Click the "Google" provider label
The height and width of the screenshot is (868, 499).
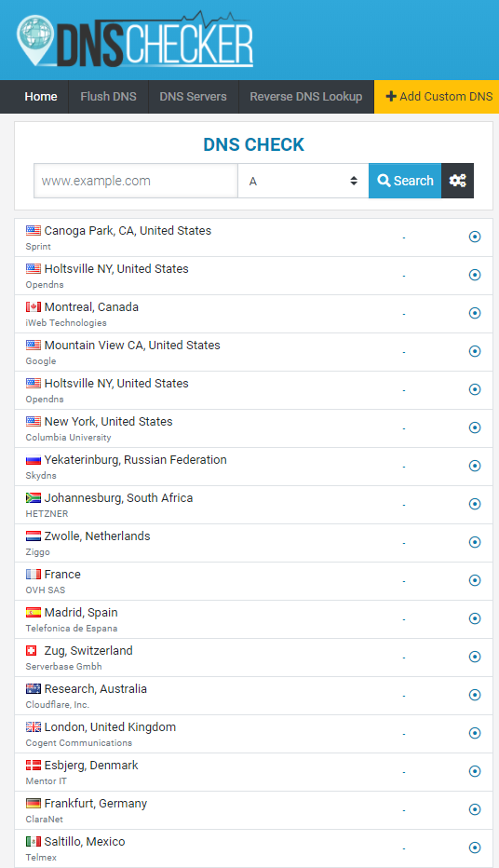41,361
